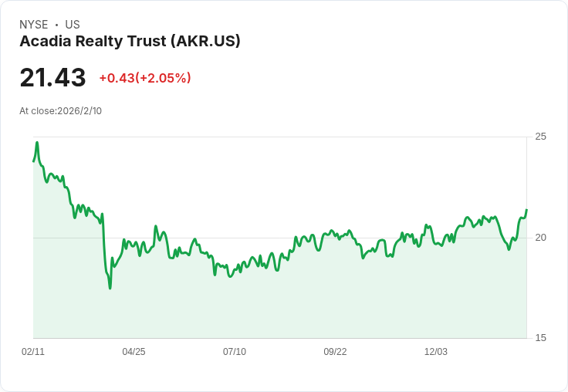Select the 07/10 date on the x-axis
The image size is (568, 392).
coord(235,352)
